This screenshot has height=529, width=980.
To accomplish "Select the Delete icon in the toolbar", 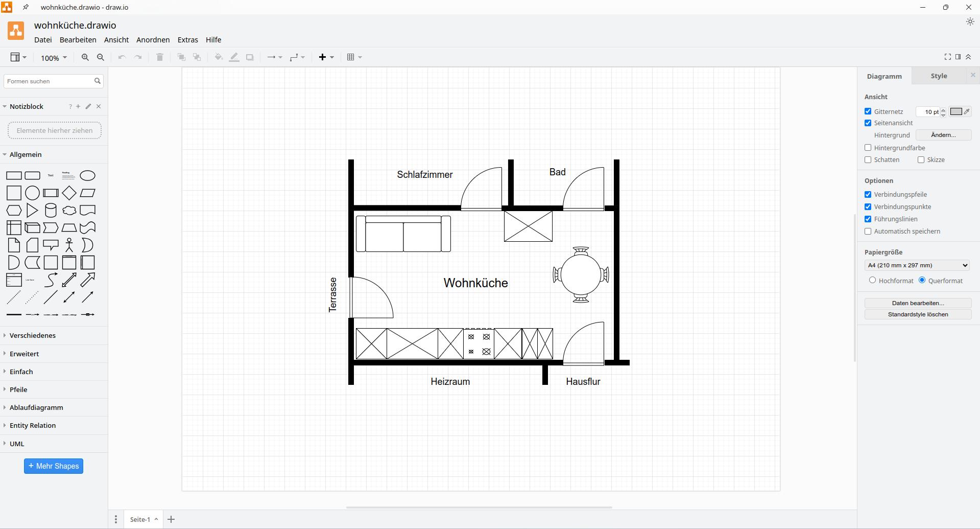I will (x=160, y=57).
